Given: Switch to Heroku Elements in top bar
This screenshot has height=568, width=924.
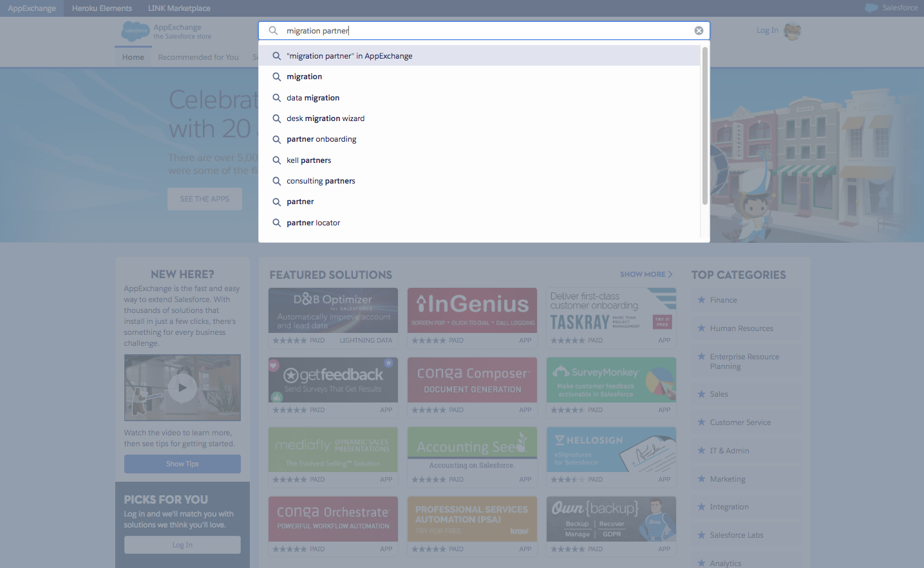Looking at the screenshot, I should [102, 8].
